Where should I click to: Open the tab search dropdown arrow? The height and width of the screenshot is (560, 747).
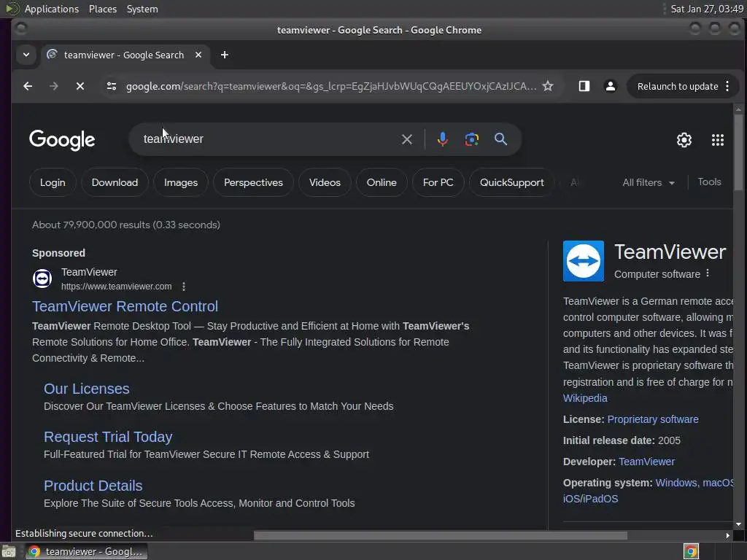(x=26, y=55)
